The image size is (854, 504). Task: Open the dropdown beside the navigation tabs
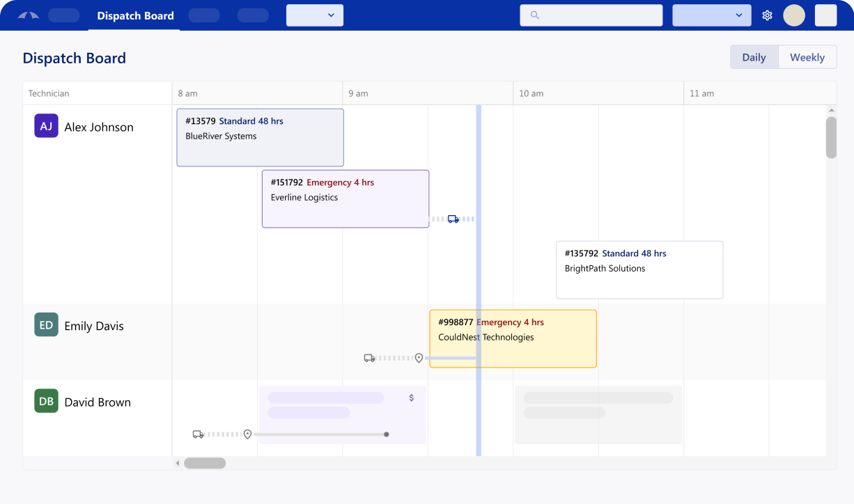click(315, 15)
